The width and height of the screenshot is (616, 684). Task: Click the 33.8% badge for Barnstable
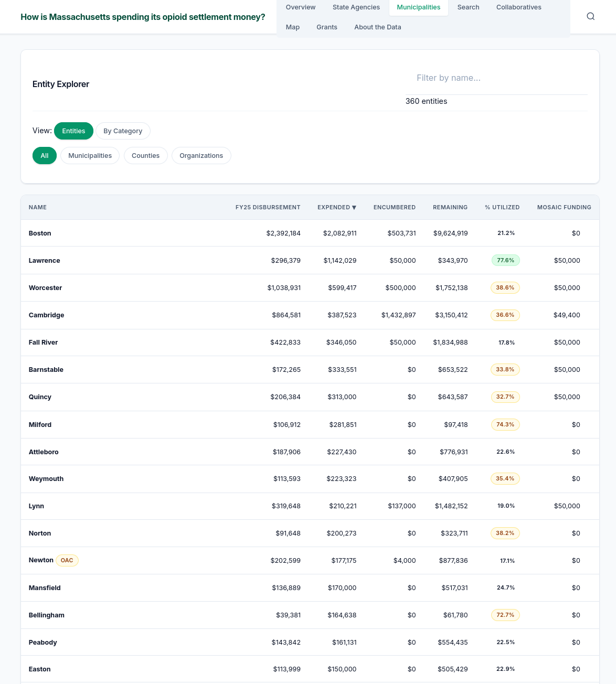[505, 369]
